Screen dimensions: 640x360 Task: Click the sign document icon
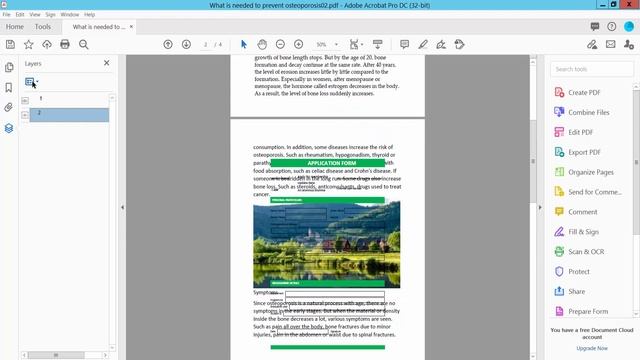441,44
